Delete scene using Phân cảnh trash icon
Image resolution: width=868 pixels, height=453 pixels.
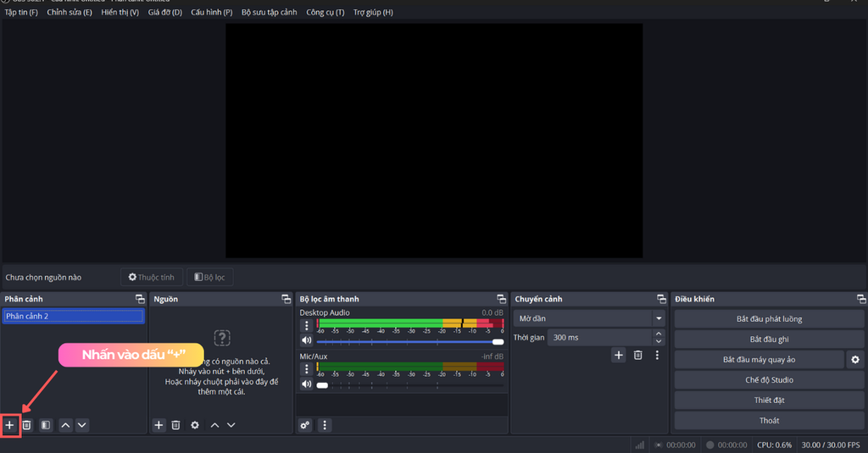pos(27,425)
